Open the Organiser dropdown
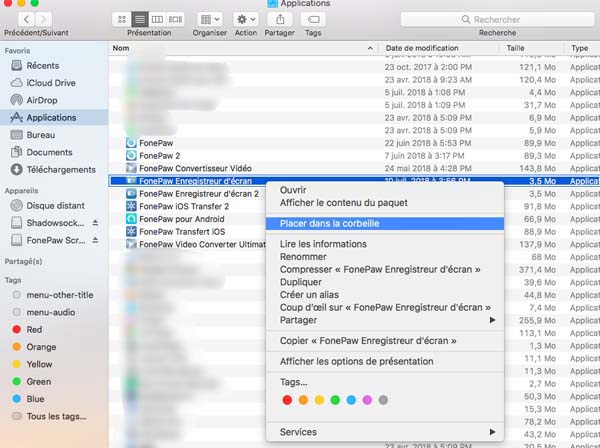Screen dimensions: 600x448 (210, 19)
